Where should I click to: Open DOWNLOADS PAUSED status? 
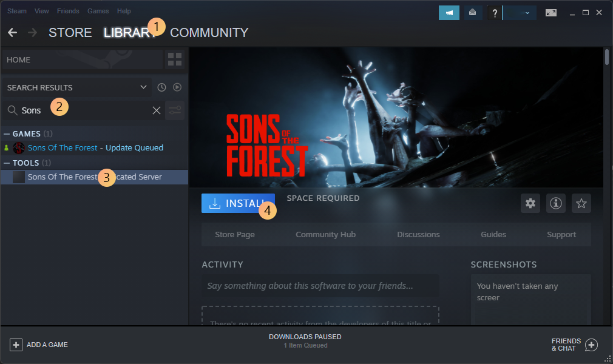pos(305,337)
